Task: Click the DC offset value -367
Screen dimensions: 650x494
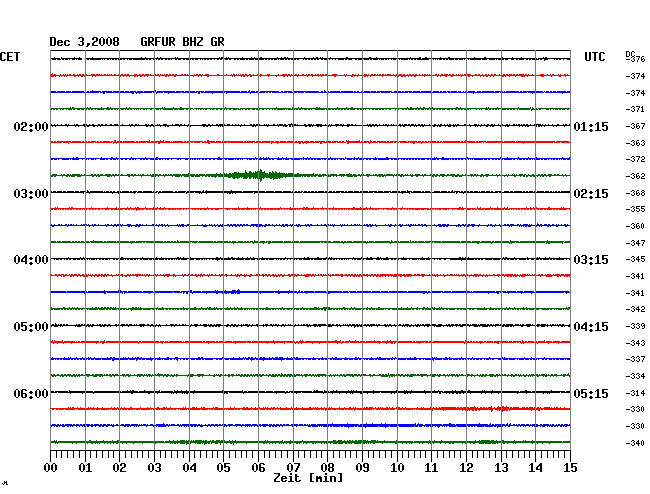Action: pyautogui.click(x=635, y=126)
